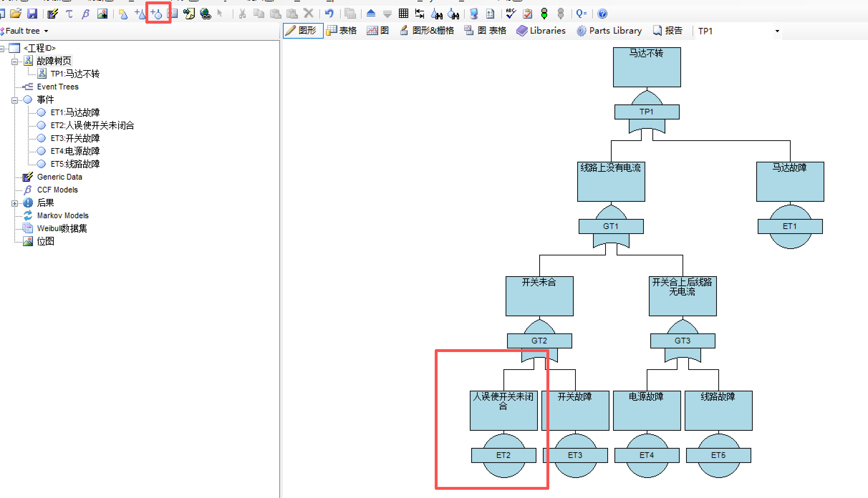Select the GT1 gate in the diagram

(611, 226)
